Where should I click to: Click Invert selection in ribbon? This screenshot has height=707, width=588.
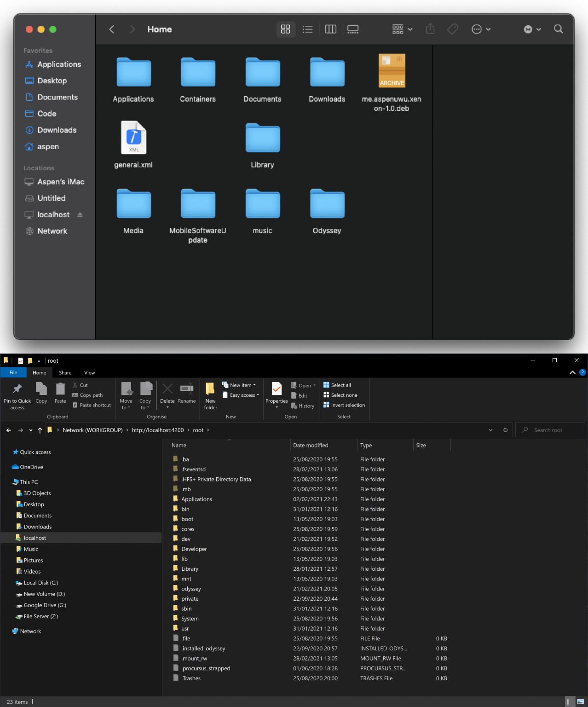click(347, 405)
